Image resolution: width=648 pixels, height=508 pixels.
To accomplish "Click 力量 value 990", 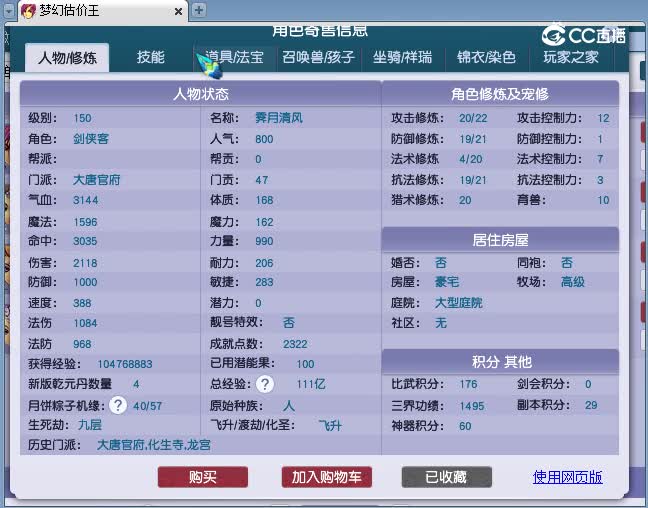I will (x=264, y=241).
